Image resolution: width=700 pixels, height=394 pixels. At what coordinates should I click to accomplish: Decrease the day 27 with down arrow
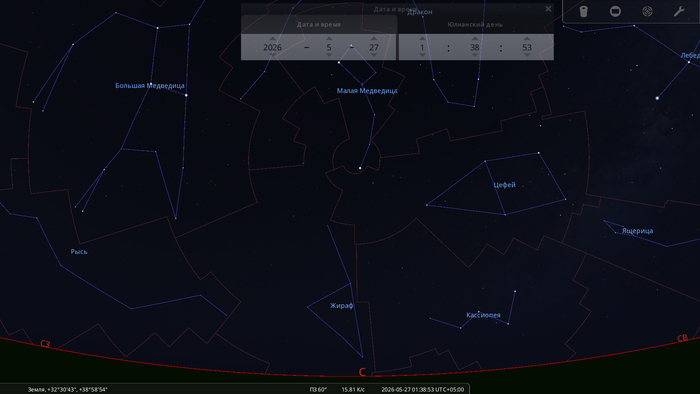pos(374,55)
